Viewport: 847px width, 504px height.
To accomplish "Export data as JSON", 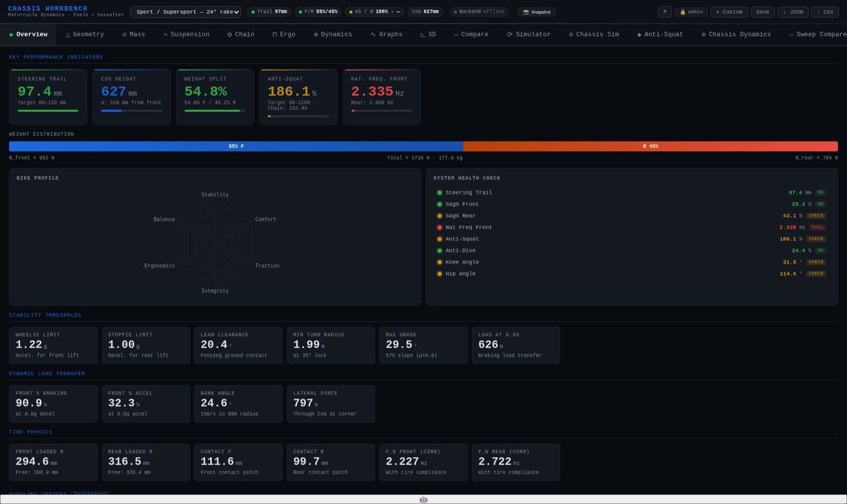I will [x=793, y=11].
